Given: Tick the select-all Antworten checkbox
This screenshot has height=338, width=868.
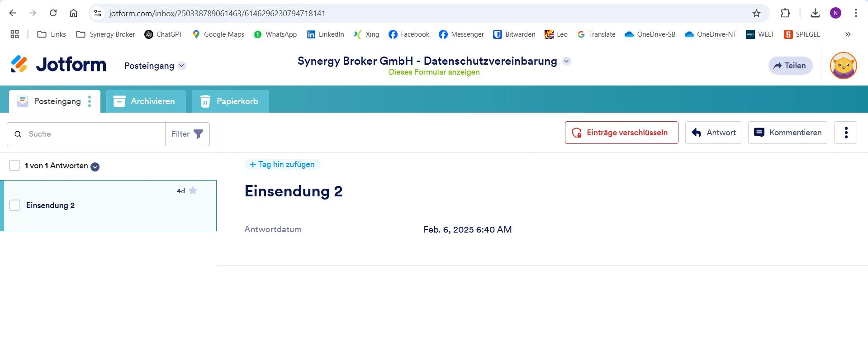Looking at the screenshot, I should [14, 166].
